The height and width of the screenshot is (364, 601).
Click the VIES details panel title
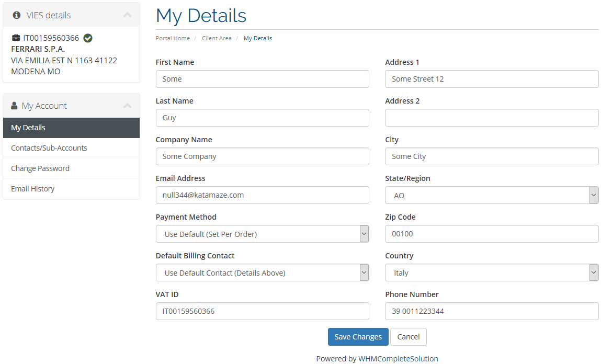[x=49, y=15]
